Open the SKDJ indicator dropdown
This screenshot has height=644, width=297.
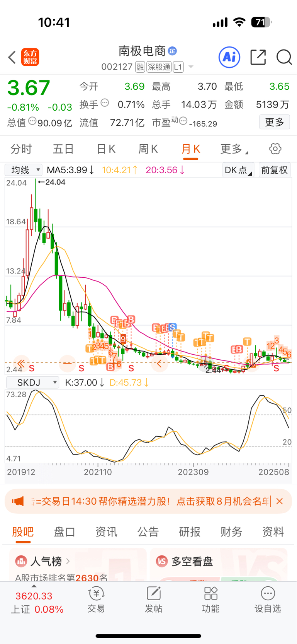click(32, 383)
